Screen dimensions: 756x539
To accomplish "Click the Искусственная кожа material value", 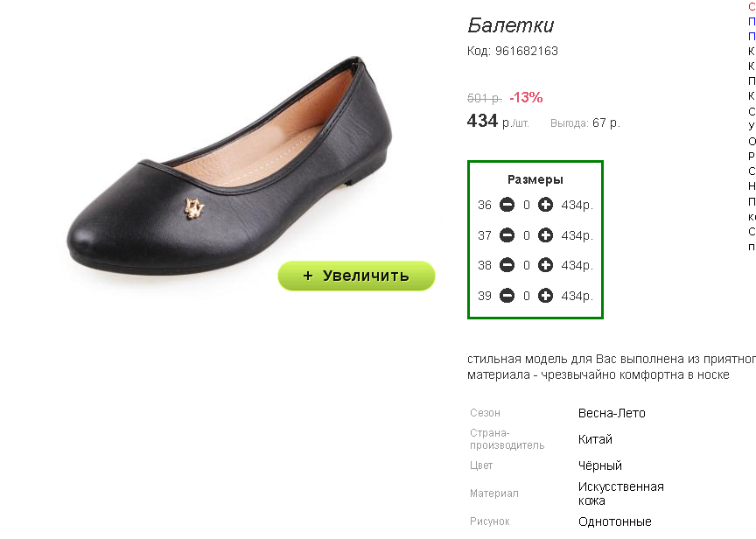I will [x=621, y=493].
